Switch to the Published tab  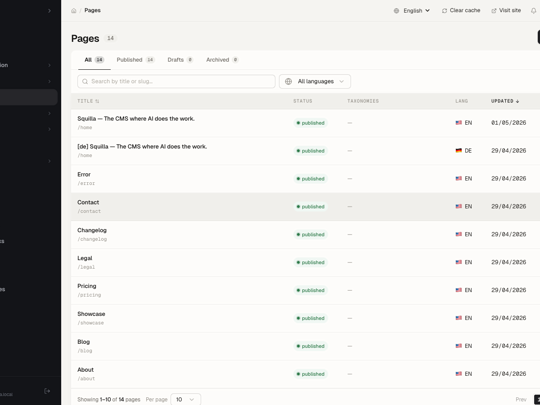pyautogui.click(x=136, y=60)
